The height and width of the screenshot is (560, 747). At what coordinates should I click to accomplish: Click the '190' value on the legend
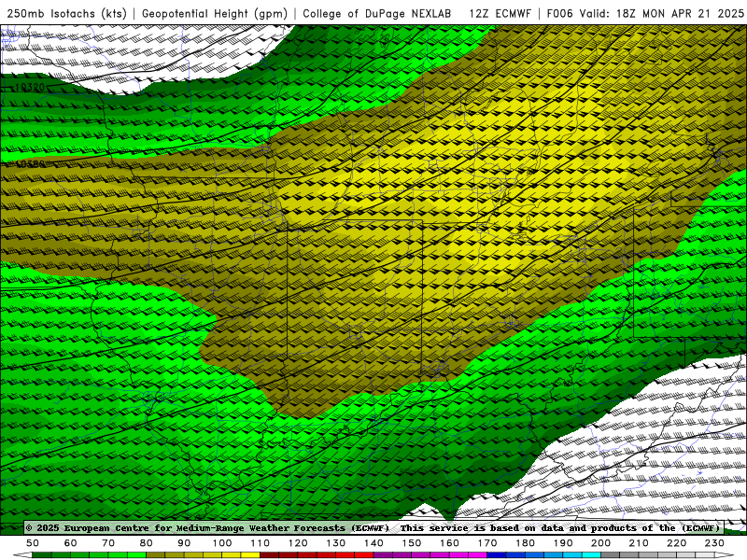563,543
